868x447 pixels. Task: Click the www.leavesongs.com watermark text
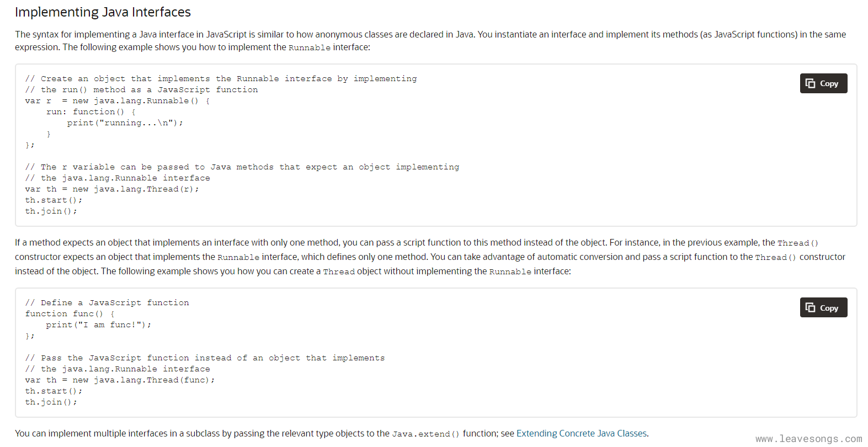pyautogui.click(x=808, y=439)
